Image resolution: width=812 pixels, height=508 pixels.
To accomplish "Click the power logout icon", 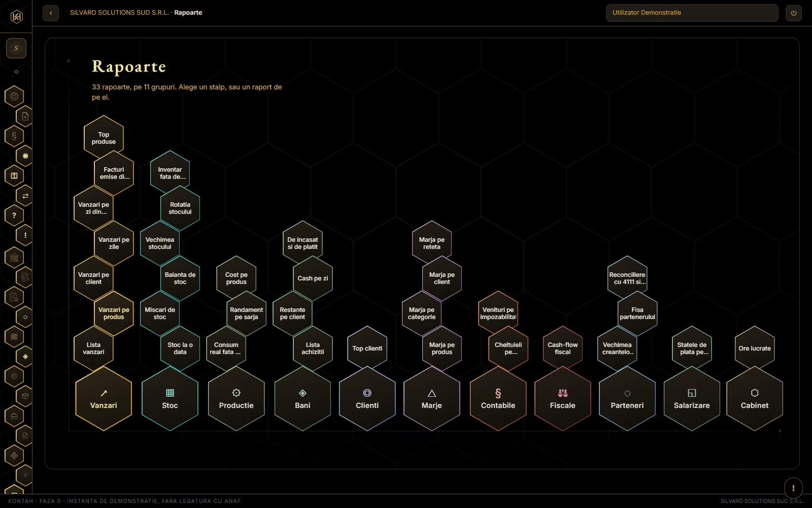I will click(x=794, y=13).
